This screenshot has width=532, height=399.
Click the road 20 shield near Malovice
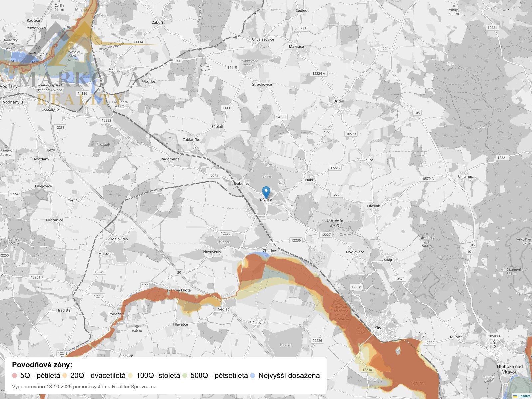point(179,272)
